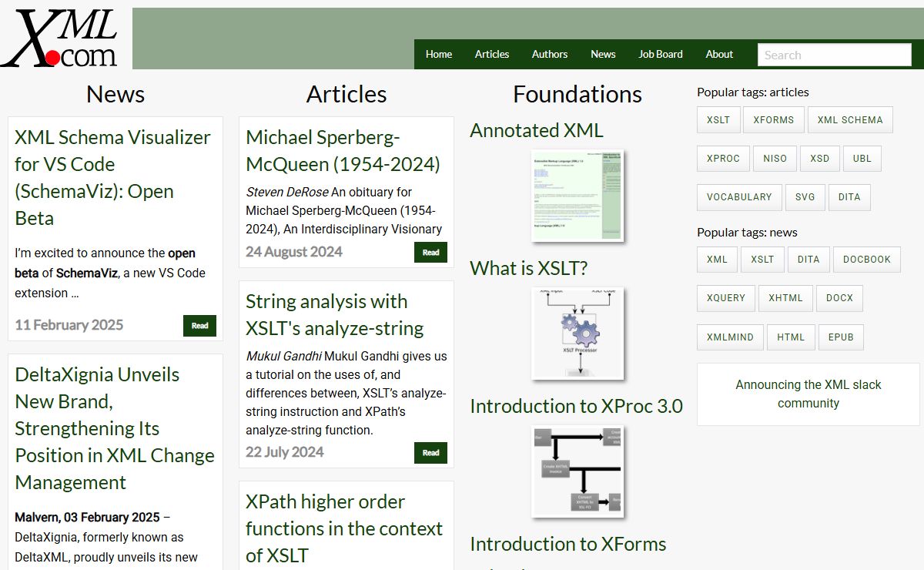The height and width of the screenshot is (570, 924).
Task: Open the Home menu item
Action: point(439,54)
